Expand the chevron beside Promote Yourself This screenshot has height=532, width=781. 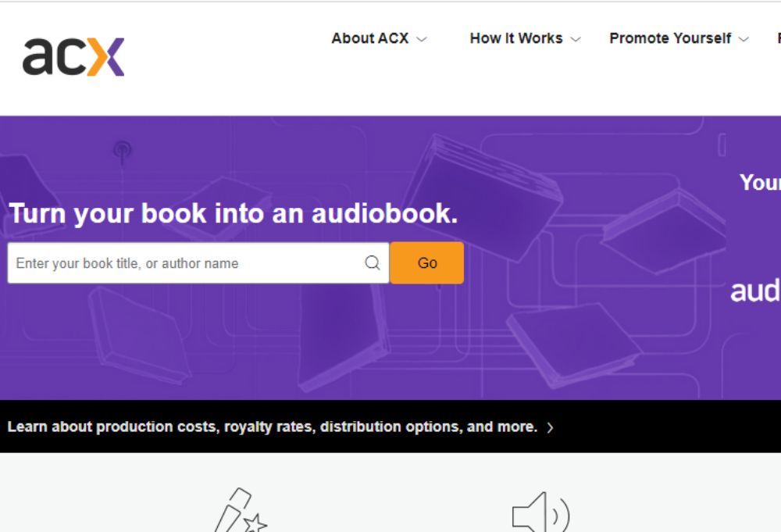tap(744, 39)
